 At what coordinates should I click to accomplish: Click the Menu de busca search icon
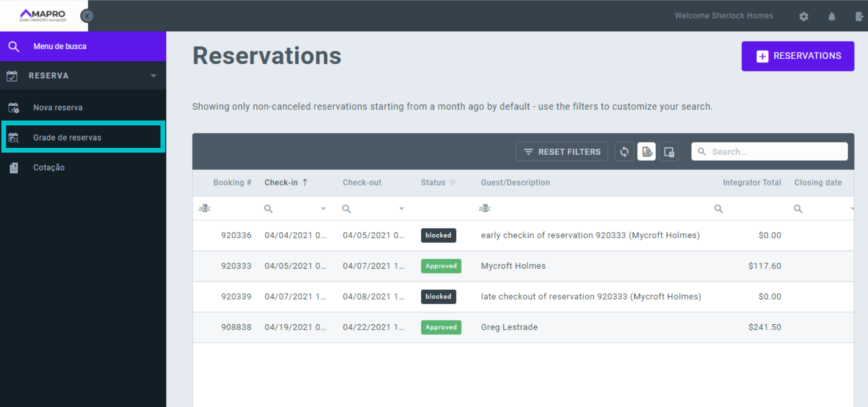[14, 47]
